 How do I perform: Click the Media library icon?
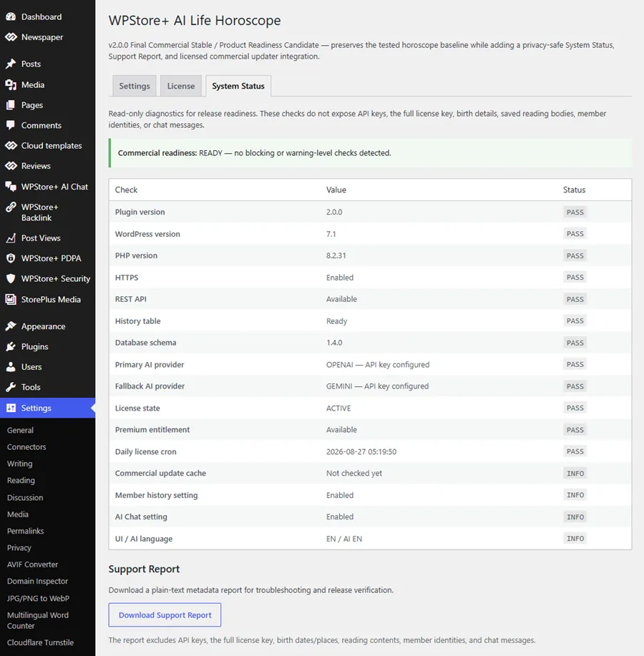11,85
